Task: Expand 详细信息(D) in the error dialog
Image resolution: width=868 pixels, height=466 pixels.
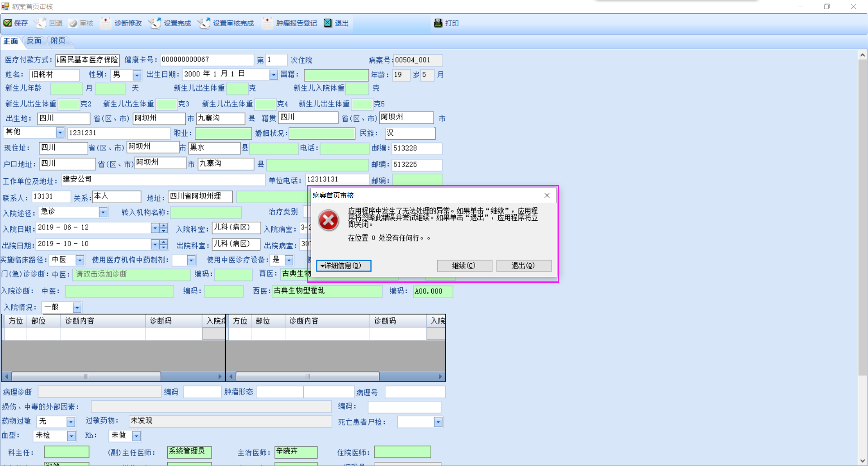Action: point(344,266)
